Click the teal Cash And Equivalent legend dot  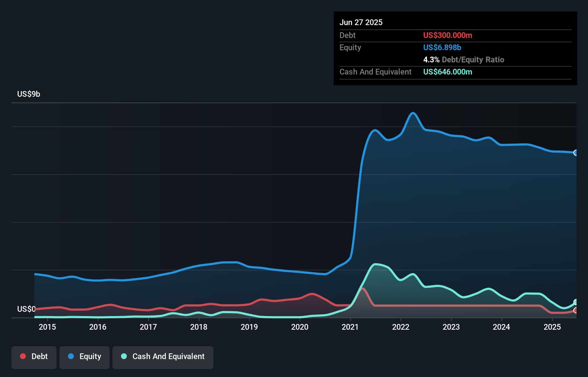[x=124, y=356]
